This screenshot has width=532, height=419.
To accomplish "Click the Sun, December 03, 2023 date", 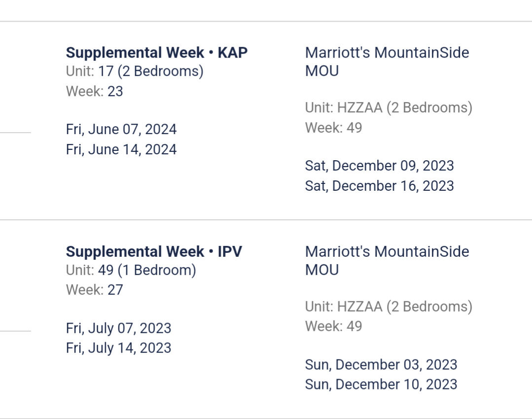I will pos(381,365).
